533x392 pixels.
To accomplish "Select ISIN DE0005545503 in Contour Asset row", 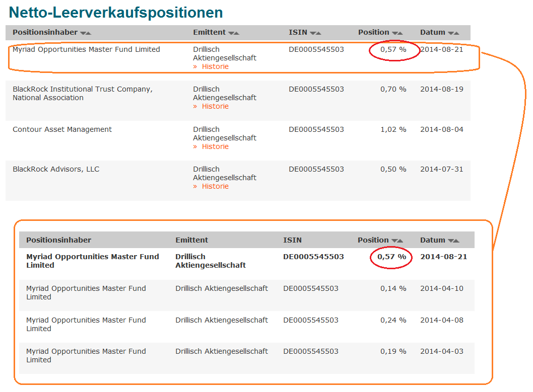I will [x=316, y=129].
